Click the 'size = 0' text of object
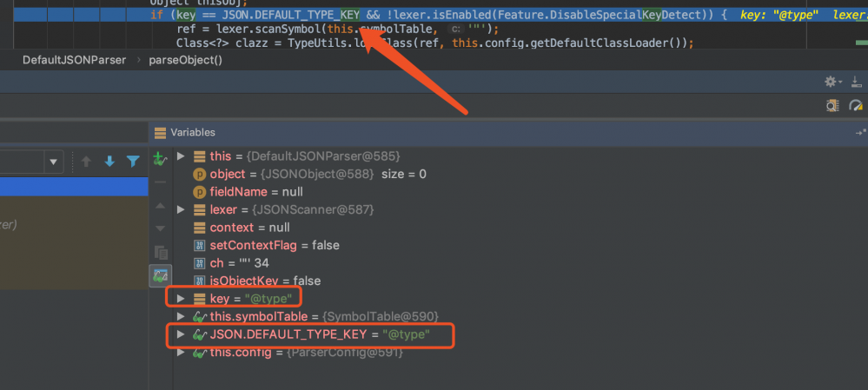 click(x=403, y=175)
